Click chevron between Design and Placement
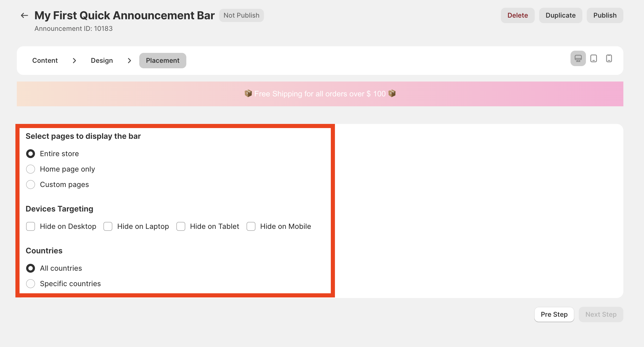Image resolution: width=644 pixels, height=347 pixels. click(129, 61)
